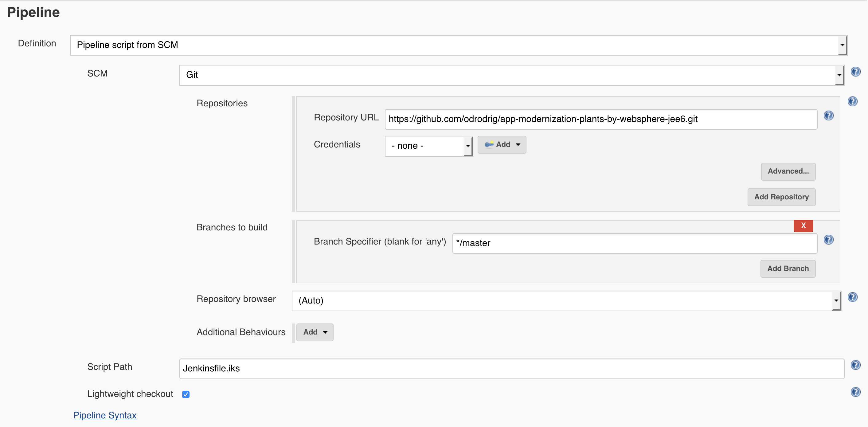Screen dimensions: 868x427
Task: Open the Pipeline Syntax link
Action: 105,415
